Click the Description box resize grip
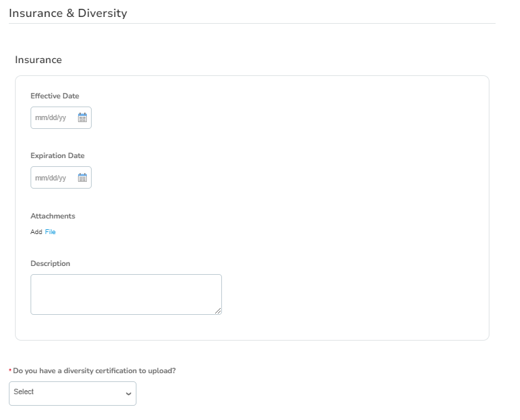The image size is (520, 420). coord(218,311)
